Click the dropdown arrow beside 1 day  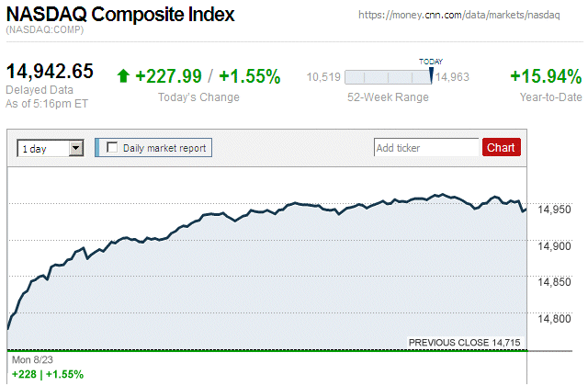pyautogui.click(x=75, y=147)
